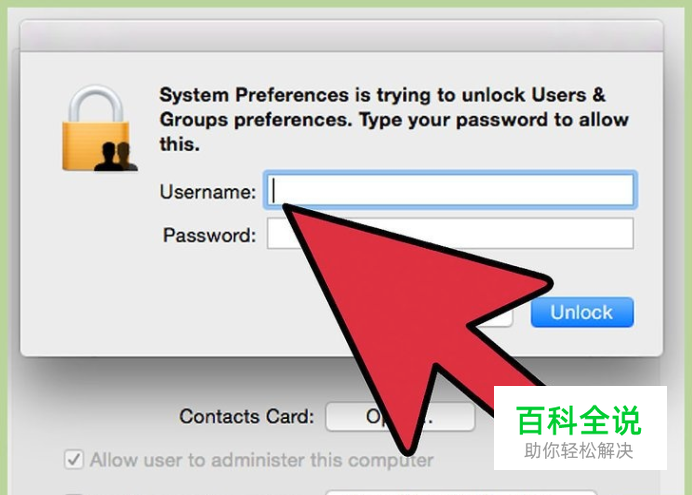Click inside the Password field

click(450, 233)
